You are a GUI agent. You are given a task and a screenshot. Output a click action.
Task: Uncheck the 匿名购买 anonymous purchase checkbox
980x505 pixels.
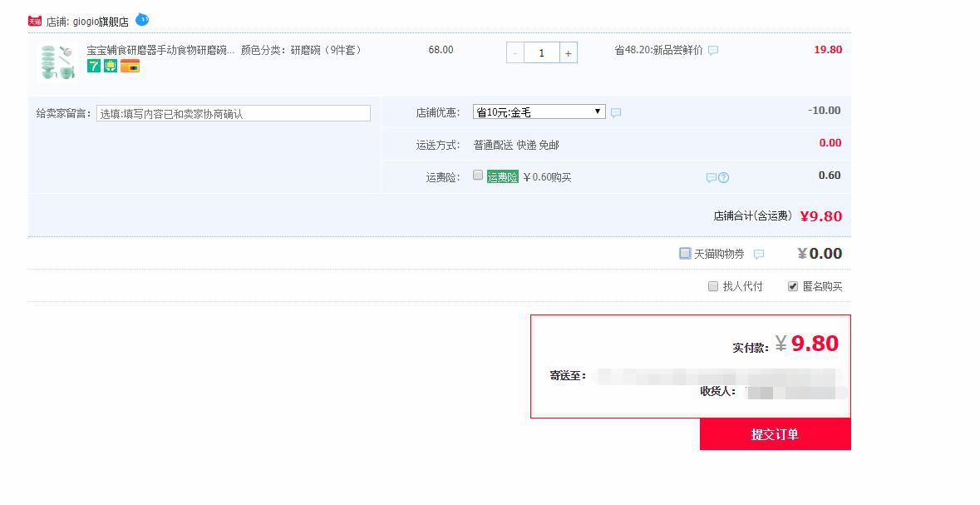pyautogui.click(x=793, y=286)
